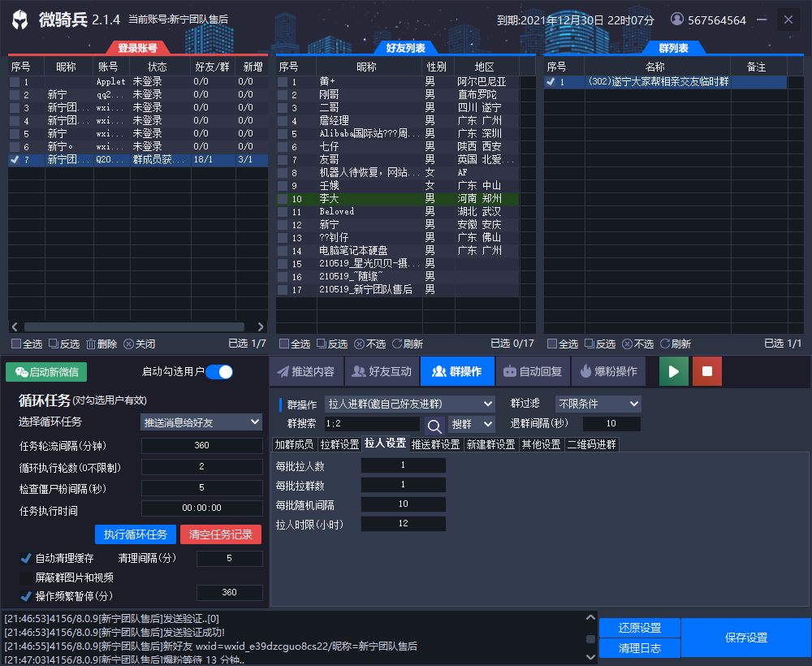Click 清理日志 button

pos(640,648)
